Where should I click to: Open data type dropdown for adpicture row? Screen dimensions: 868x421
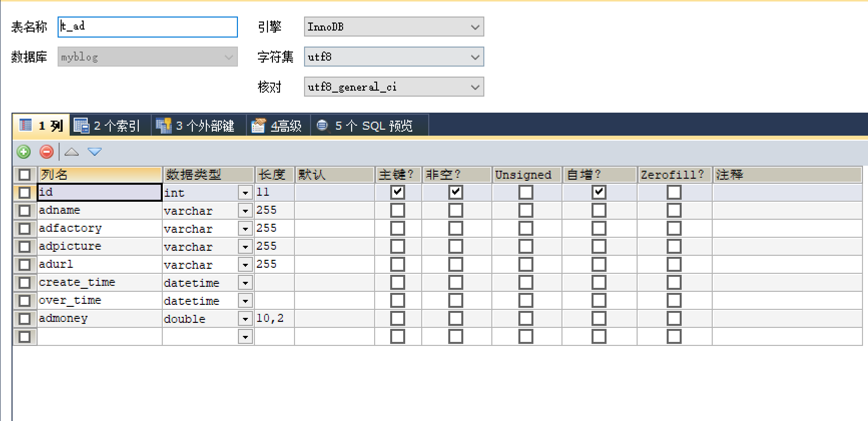pyautogui.click(x=245, y=247)
